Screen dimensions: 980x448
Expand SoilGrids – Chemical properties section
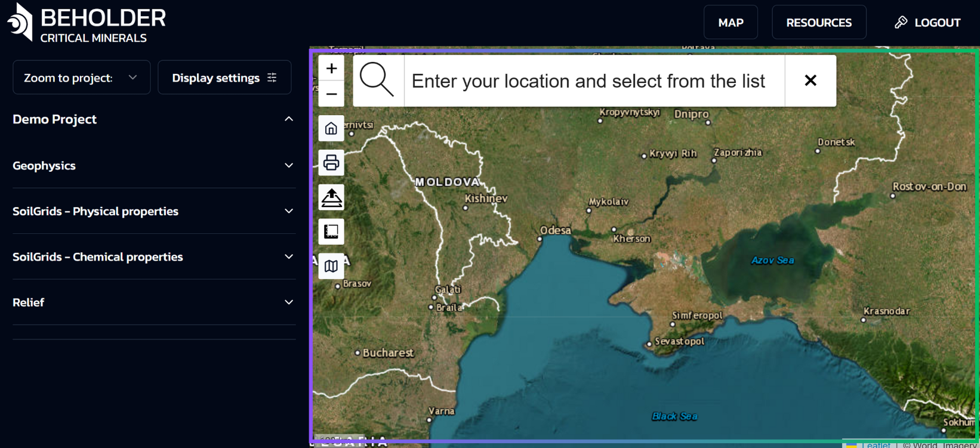pyautogui.click(x=289, y=257)
